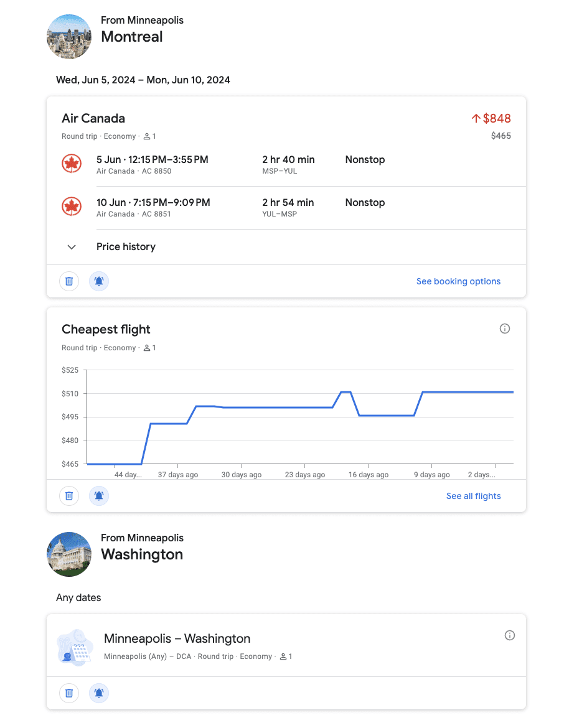Open See booking options

point(458,281)
